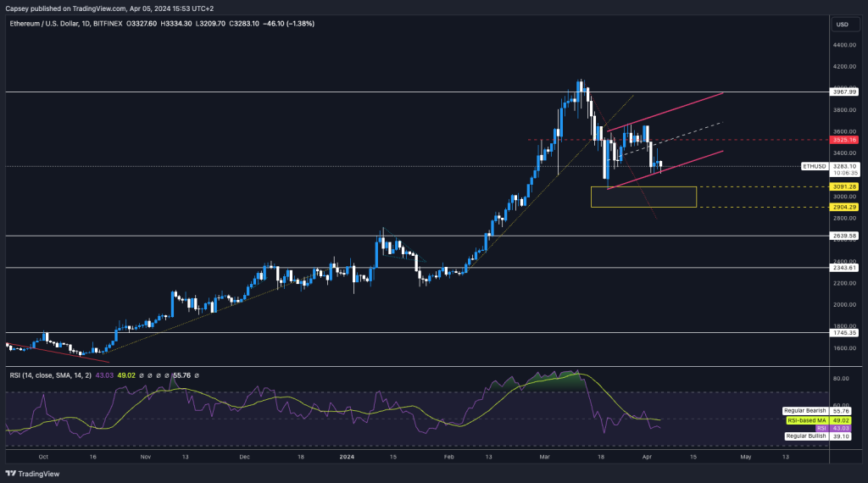Click the 1600.00 price axis tick
Screen dimensions: 868x483
pyautogui.click(x=844, y=348)
